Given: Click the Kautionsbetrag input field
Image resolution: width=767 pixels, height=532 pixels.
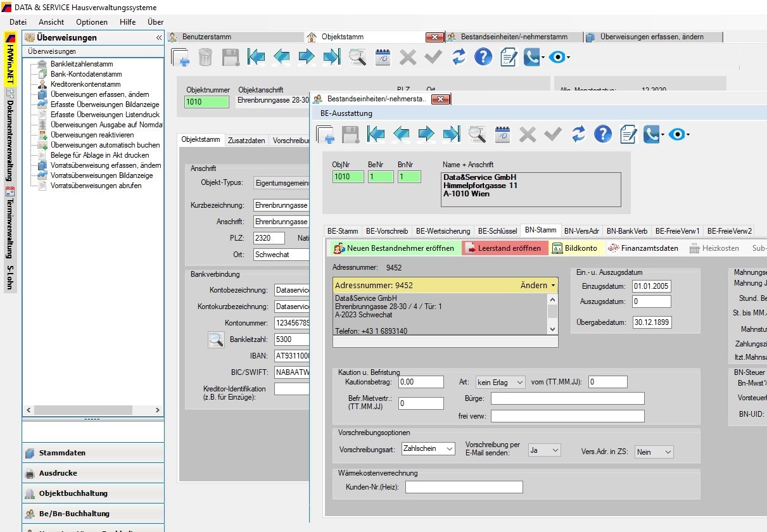Looking at the screenshot, I should [421, 383].
